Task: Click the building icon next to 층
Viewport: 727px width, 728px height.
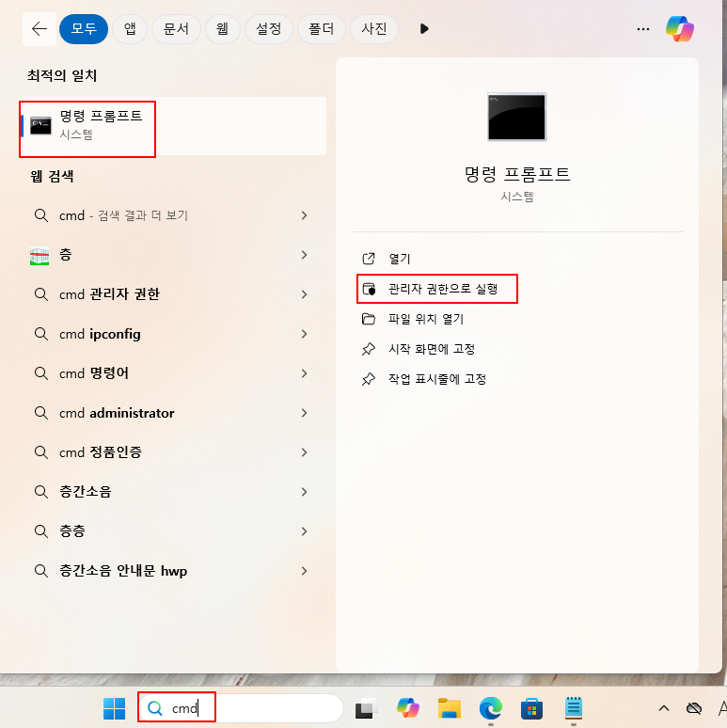Action: click(x=40, y=256)
